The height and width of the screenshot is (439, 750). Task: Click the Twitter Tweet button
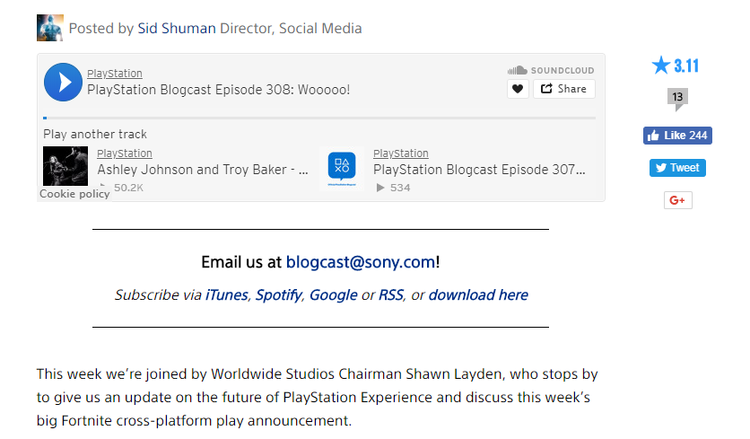677,168
